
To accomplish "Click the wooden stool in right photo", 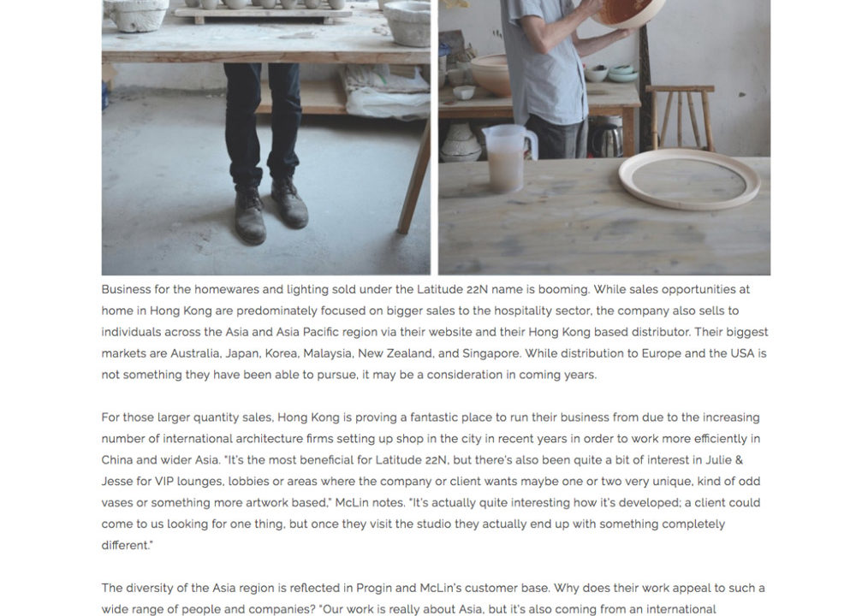I will [x=681, y=117].
